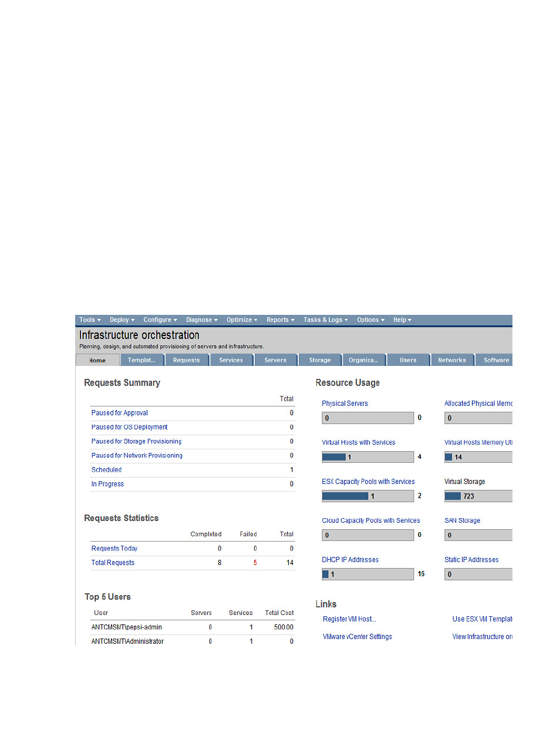Click the Infrastructure orchestration title
The width and height of the screenshot is (560, 746).
(140, 335)
